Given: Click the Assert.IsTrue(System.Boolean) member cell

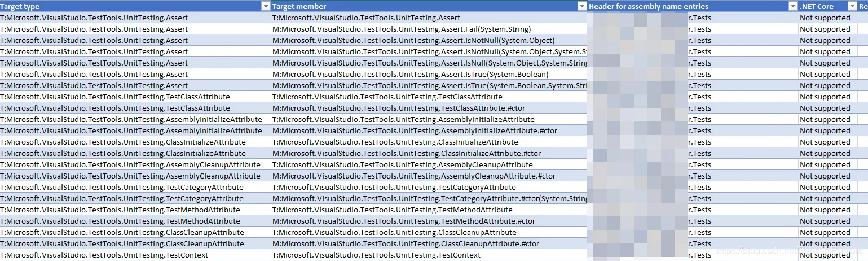Looking at the screenshot, I should 429,74.
